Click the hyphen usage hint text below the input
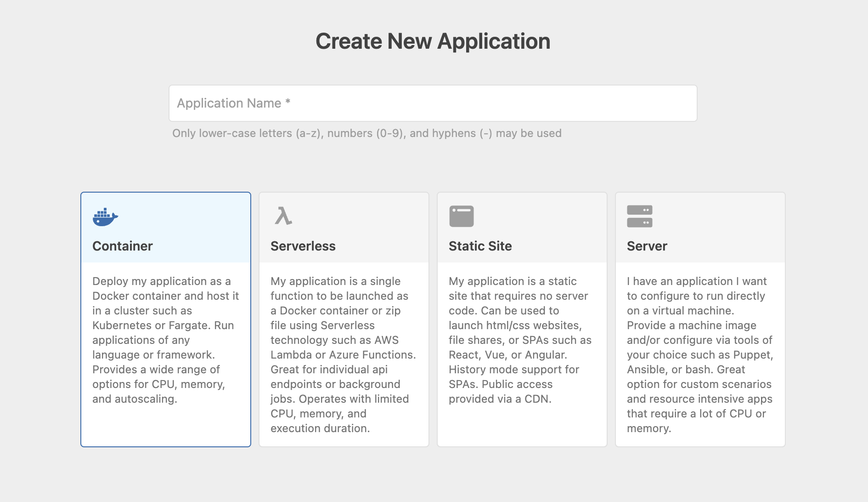 pyautogui.click(x=367, y=133)
